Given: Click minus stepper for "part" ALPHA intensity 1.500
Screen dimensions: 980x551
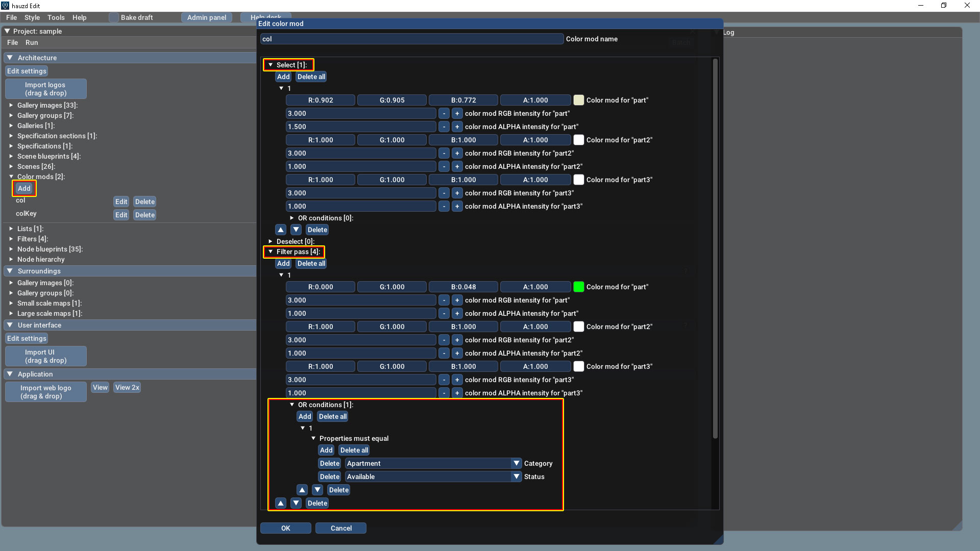Looking at the screenshot, I should [444, 127].
